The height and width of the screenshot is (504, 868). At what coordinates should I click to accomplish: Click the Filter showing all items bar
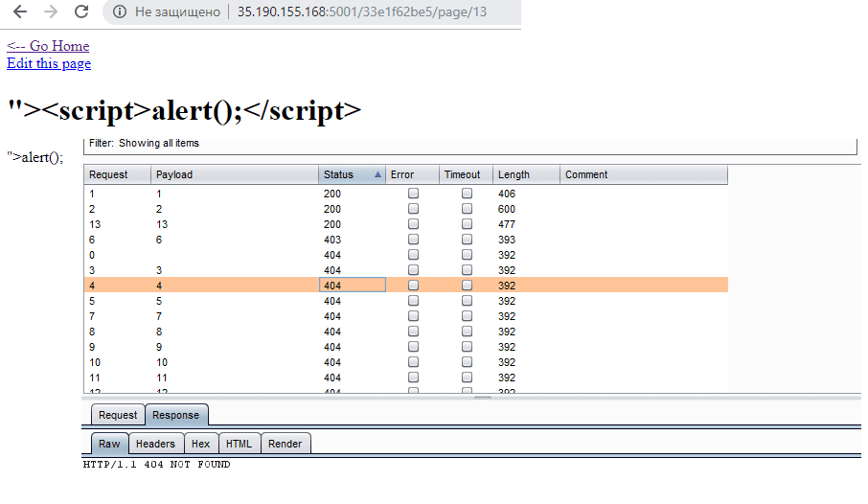(469, 144)
